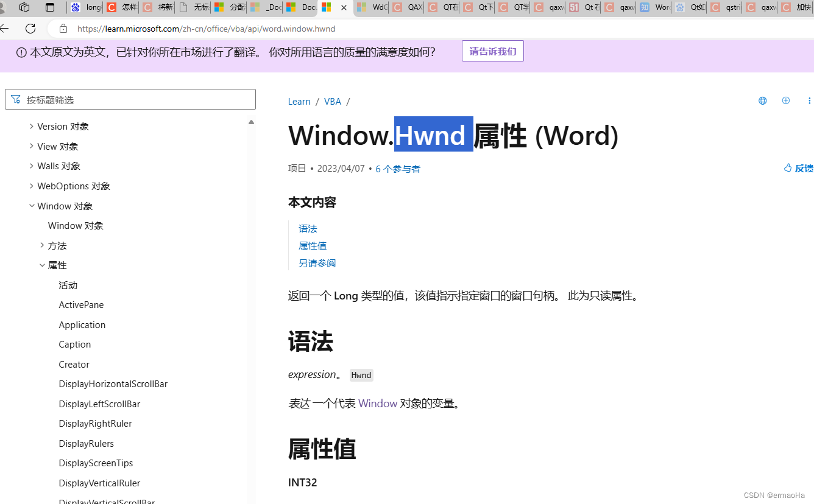Viewport: 814px width, 504px height.
Task: Switch to the '51' Qt tab
Action: point(584,7)
